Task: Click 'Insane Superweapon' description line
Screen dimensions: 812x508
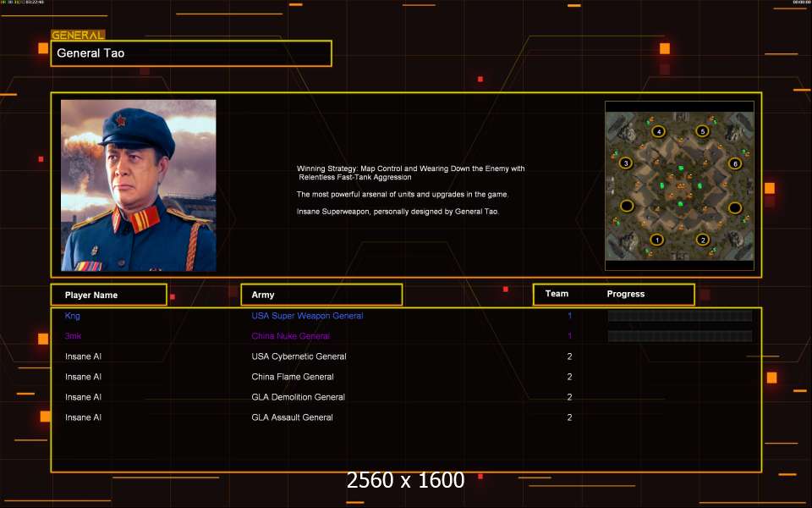Action: click(398, 212)
